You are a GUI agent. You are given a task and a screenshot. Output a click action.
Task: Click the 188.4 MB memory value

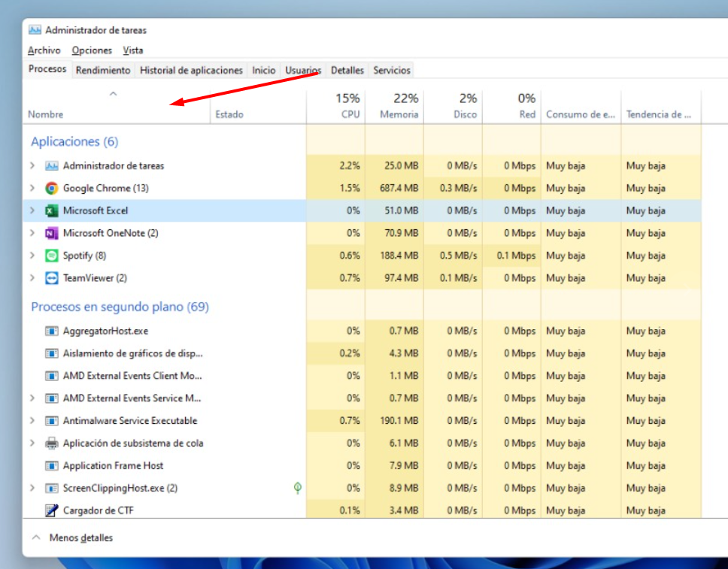coord(399,256)
